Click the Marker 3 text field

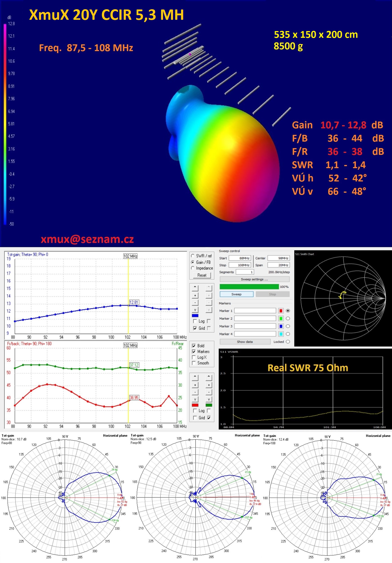tap(255, 326)
